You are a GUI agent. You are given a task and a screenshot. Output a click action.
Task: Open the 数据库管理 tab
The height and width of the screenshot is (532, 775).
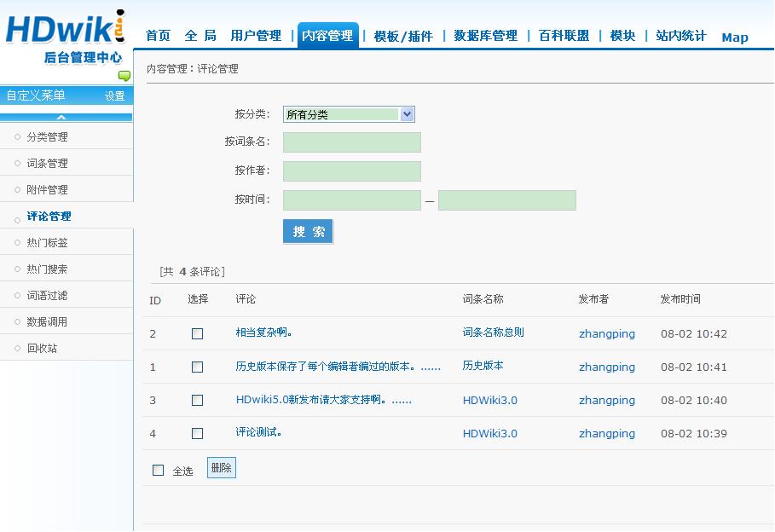click(x=485, y=36)
